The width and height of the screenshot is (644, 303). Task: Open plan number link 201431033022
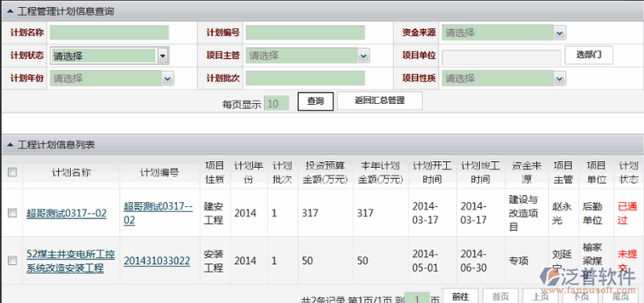pos(157,260)
